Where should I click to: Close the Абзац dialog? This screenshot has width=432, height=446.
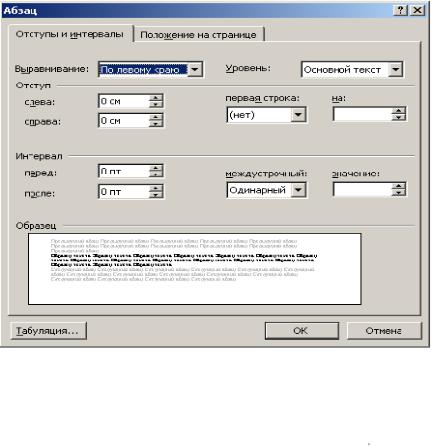point(417,10)
